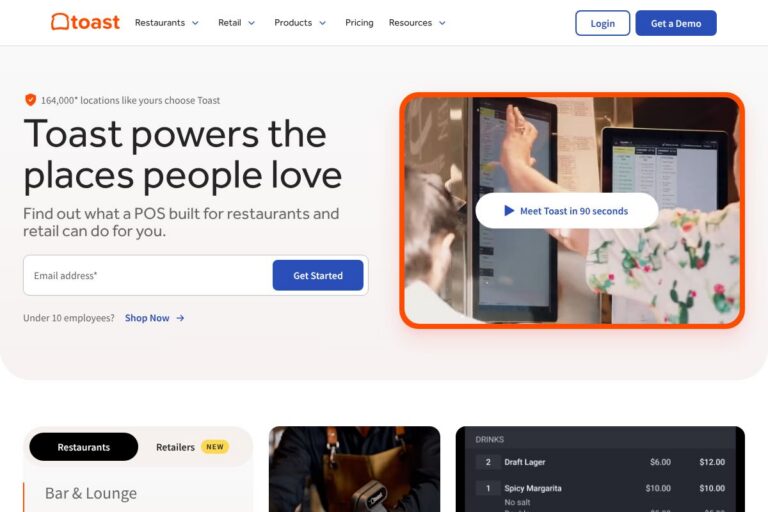Viewport: 768px width, 512px height.
Task: Expand the Retail dropdown chevron
Action: 251,23
